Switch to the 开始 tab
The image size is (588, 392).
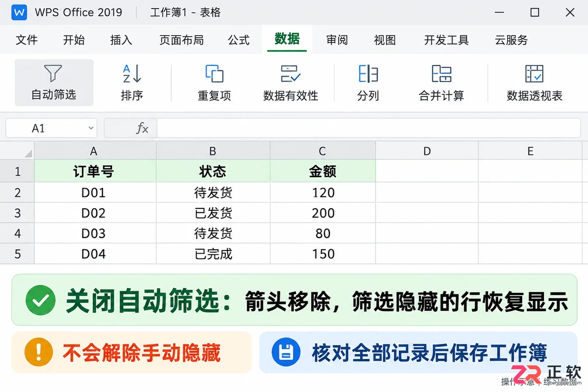coord(74,40)
